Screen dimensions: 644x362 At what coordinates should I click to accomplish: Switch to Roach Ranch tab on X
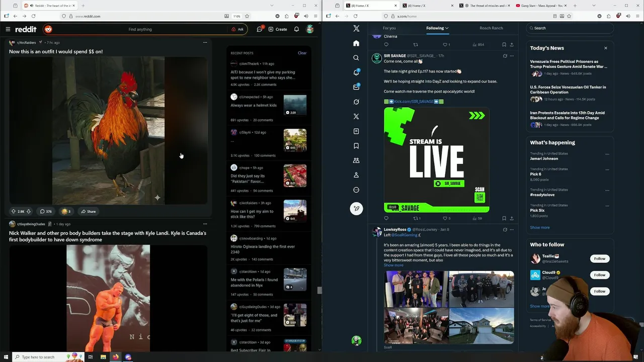(x=491, y=28)
